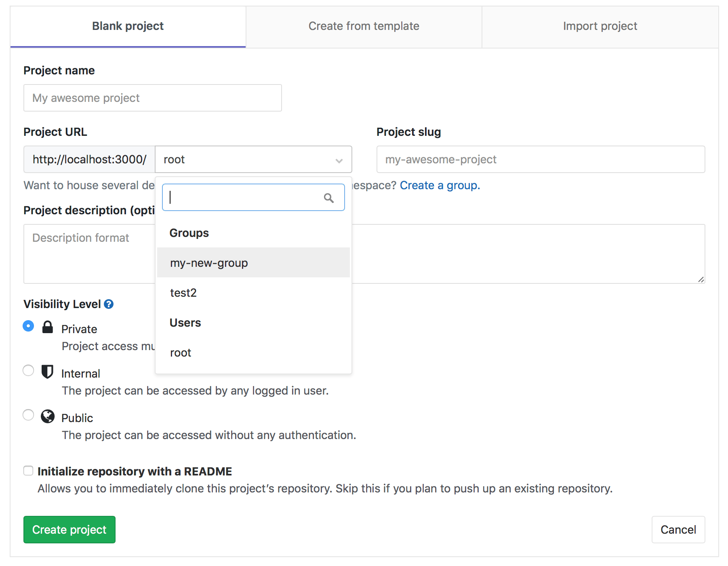Open the Import project tab

tap(600, 26)
